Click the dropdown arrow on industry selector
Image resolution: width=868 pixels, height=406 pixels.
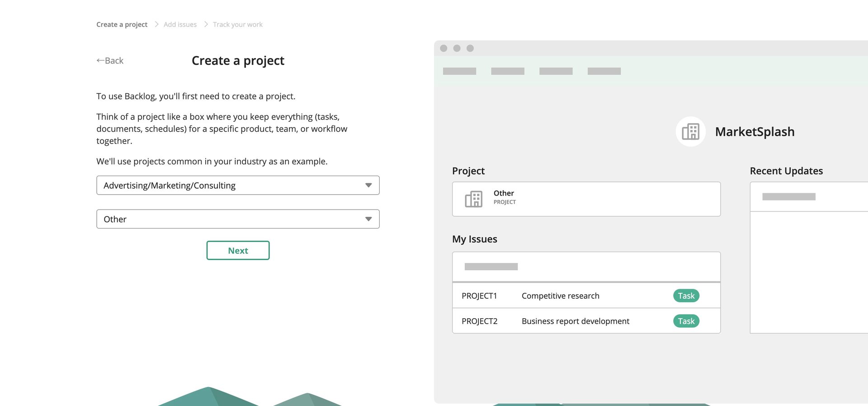[368, 186]
